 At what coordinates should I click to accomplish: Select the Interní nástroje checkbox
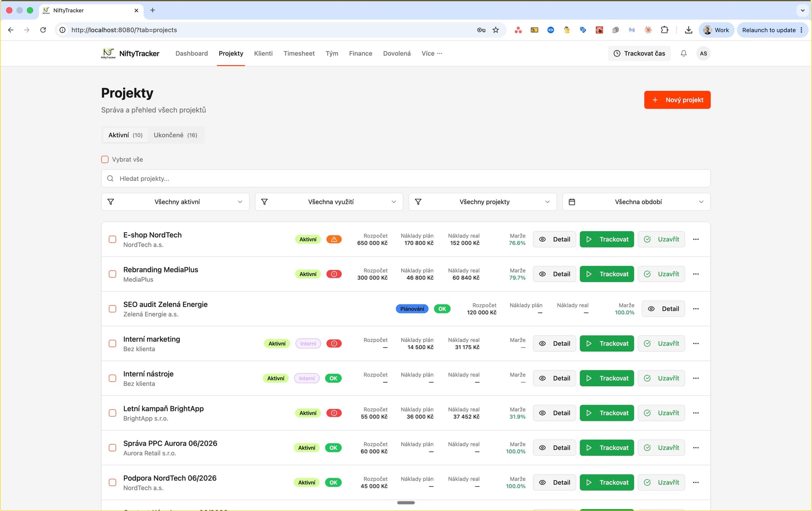(113, 378)
